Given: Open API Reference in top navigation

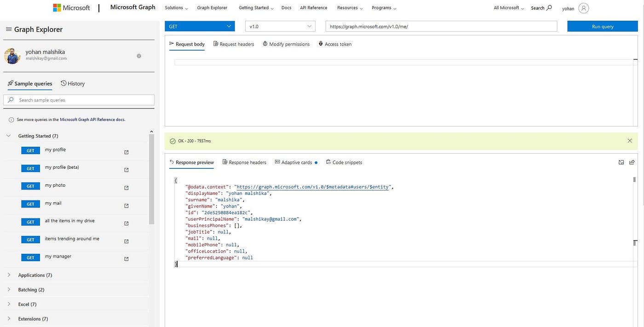Looking at the screenshot, I should click(x=314, y=8).
